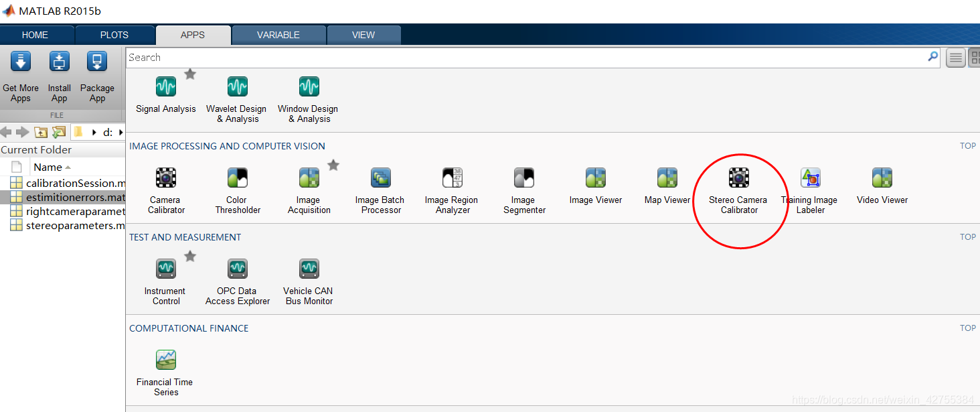Switch to the VARIABLE tab

point(278,35)
